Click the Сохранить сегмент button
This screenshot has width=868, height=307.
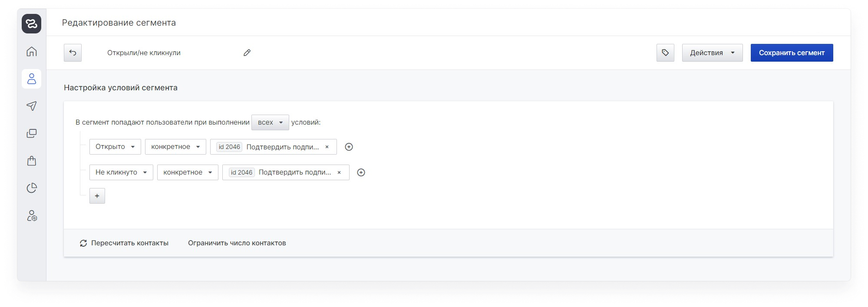(792, 53)
